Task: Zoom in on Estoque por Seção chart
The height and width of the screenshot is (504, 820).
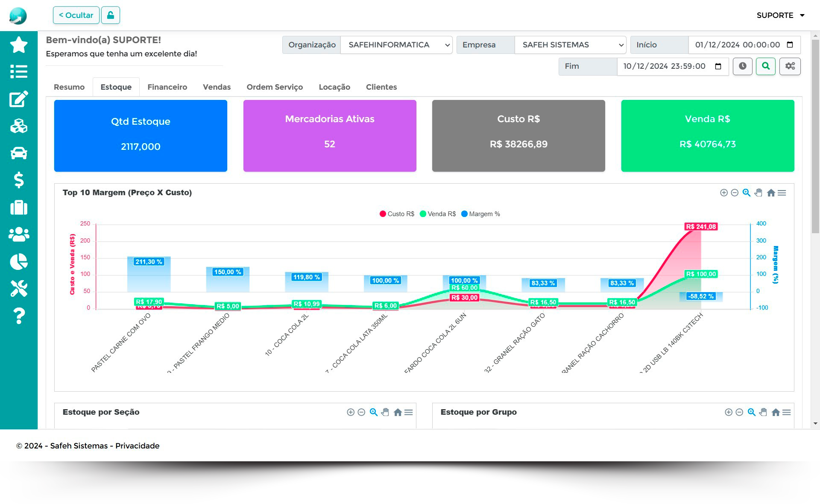Action: click(351, 412)
